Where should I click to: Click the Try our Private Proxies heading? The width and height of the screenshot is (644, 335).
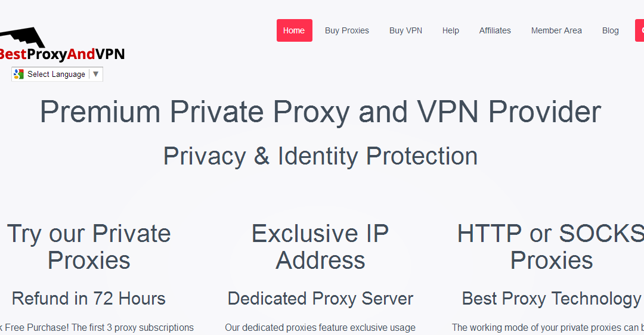pos(89,247)
